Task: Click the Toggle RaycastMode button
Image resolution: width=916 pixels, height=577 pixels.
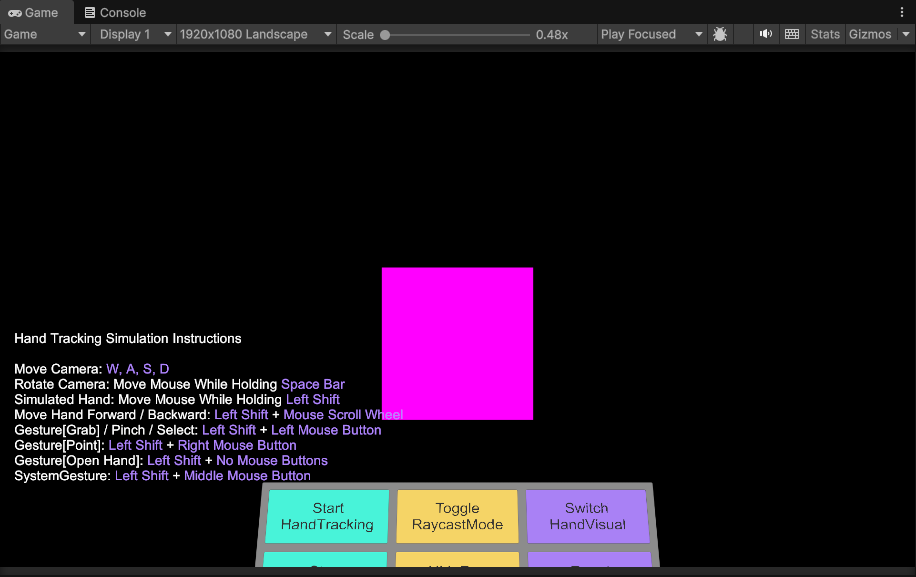Action: point(457,516)
